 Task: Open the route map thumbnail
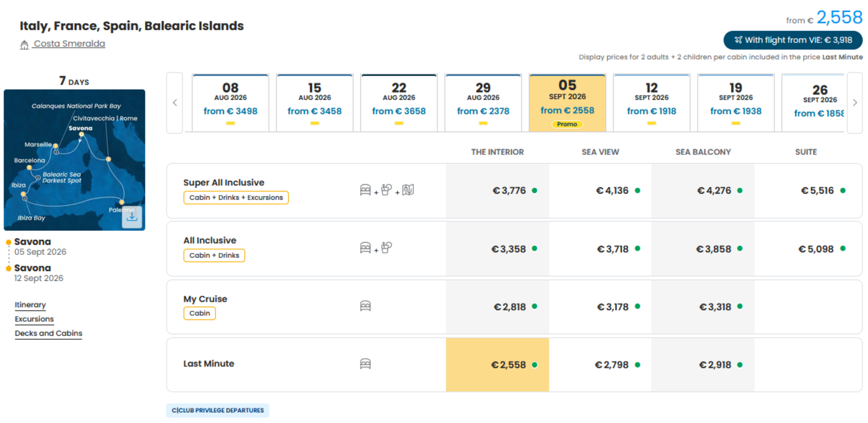click(x=74, y=160)
